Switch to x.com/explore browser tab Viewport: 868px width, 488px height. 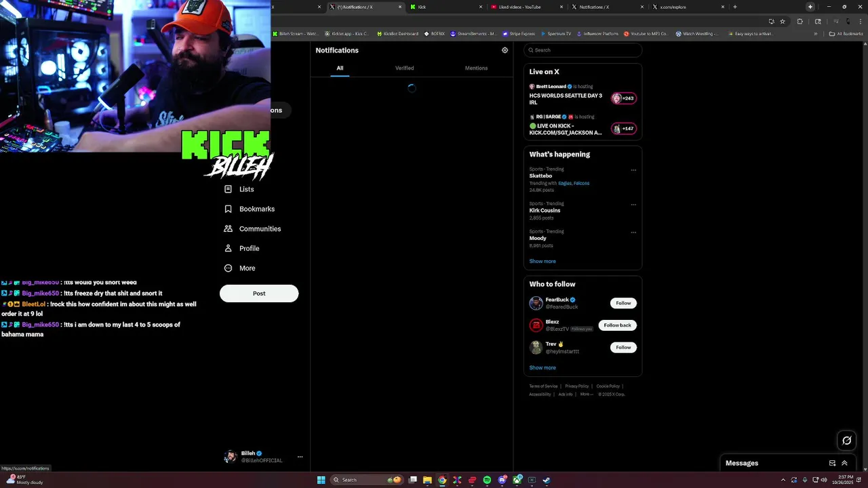[x=689, y=7]
